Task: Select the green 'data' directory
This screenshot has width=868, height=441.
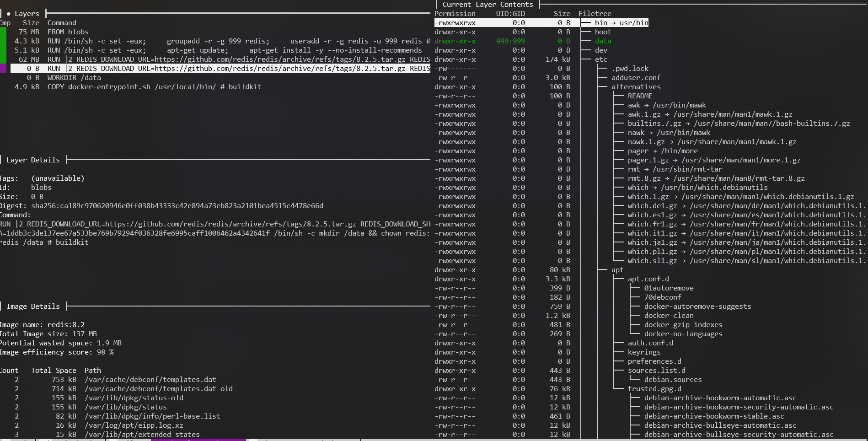Action: 603,41
